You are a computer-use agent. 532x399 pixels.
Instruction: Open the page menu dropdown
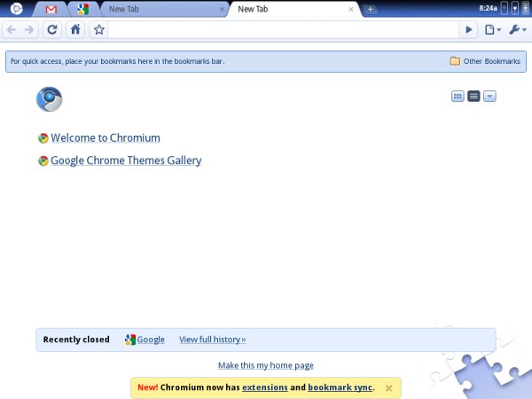[x=493, y=30]
